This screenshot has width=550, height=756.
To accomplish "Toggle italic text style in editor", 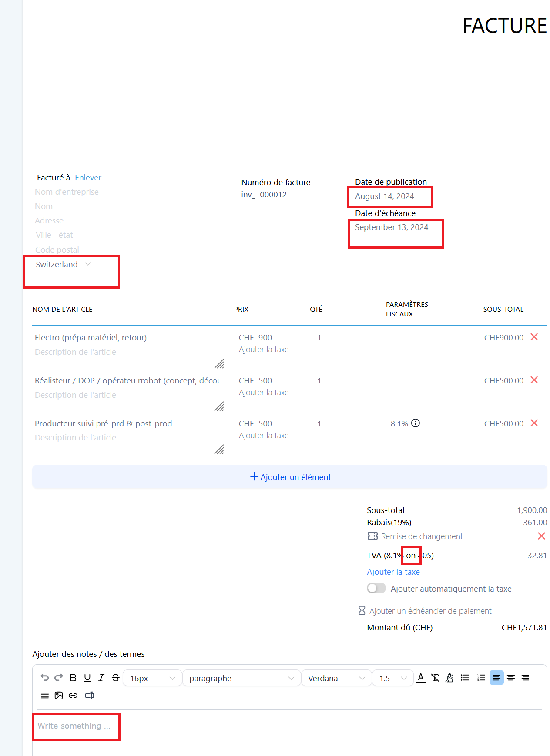I will tap(101, 678).
